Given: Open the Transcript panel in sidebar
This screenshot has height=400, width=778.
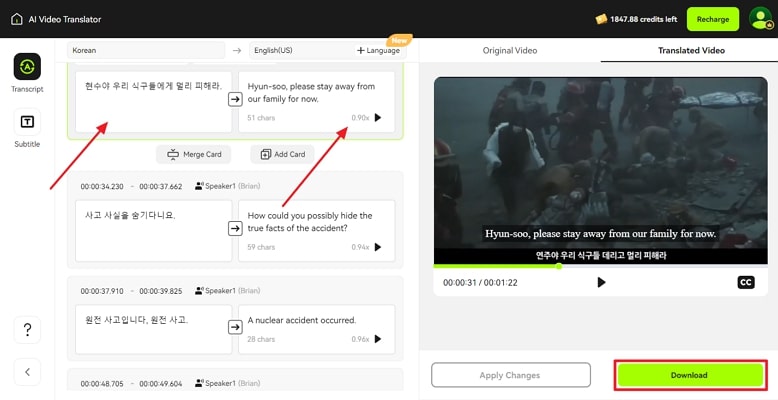Looking at the screenshot, I should [x=27, y=67].
